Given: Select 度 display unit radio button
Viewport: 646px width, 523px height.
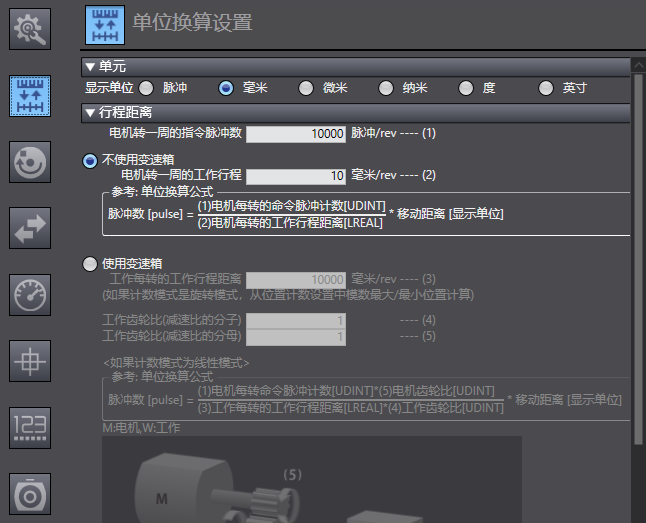Looking at the screenshot, I should [466, 88].
